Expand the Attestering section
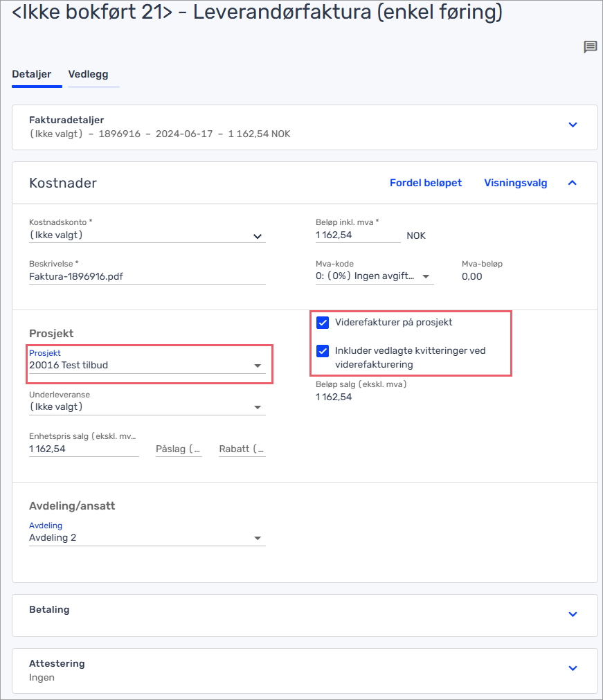Viewport: 603px width, 700px height. click(573, 668)
